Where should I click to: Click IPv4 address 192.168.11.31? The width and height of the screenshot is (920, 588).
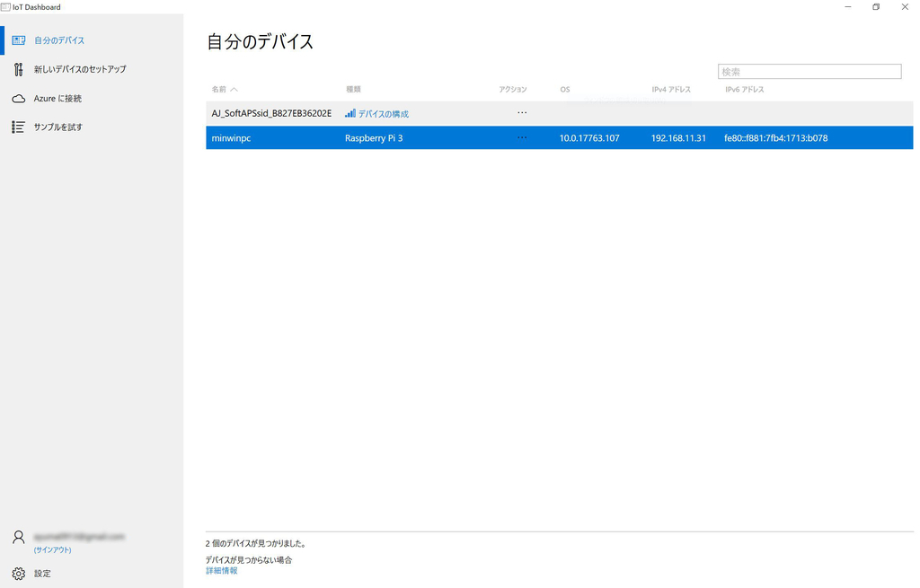678,138
